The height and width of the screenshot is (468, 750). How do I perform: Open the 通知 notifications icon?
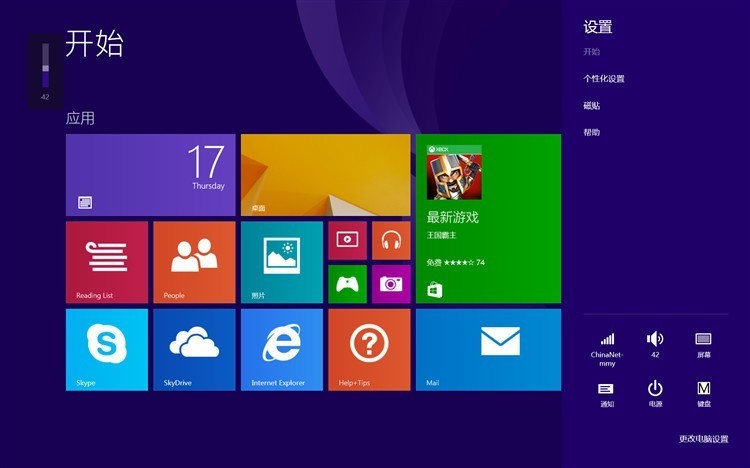click(607, 395)
